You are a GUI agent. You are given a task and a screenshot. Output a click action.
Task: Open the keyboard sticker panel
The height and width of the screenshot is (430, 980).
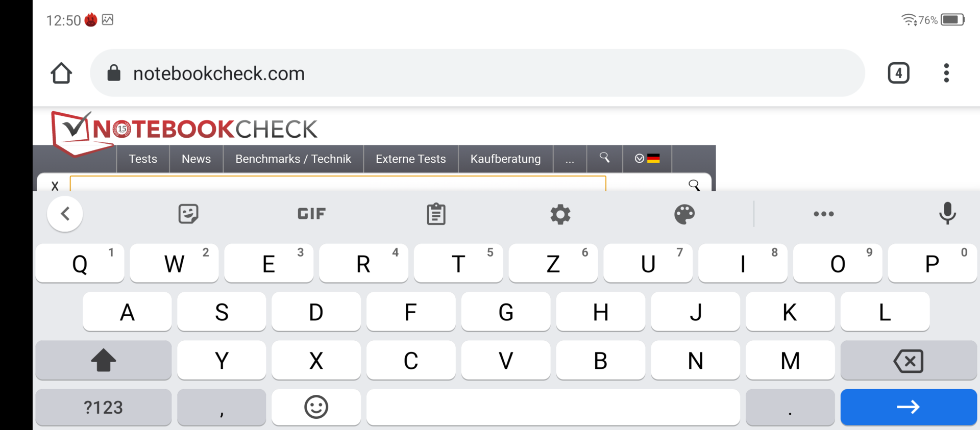(188, 214)
